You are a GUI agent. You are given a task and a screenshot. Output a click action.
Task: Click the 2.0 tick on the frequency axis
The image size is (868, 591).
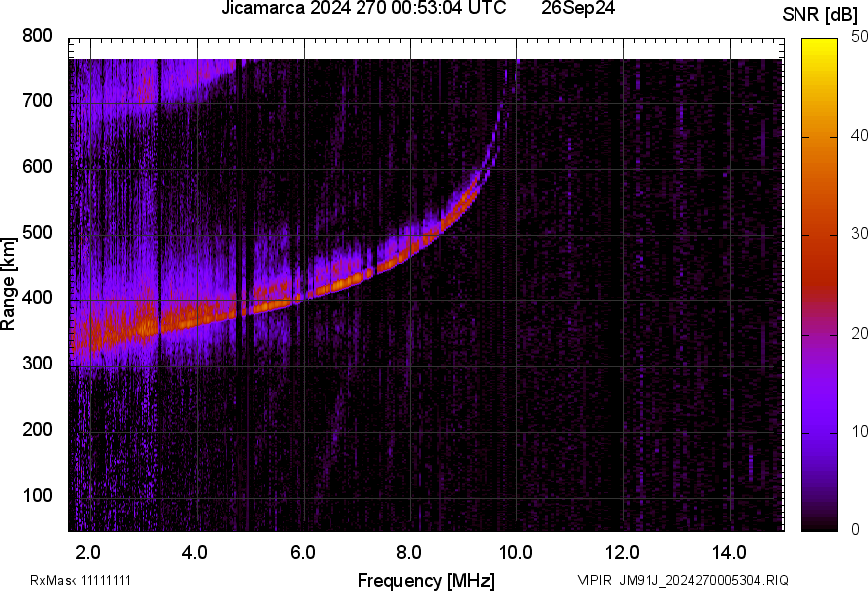tap(89, 551)
